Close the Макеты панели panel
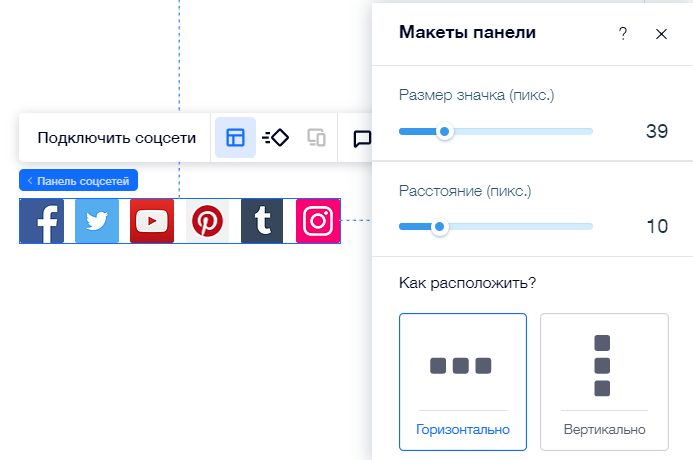 (661, 34)
